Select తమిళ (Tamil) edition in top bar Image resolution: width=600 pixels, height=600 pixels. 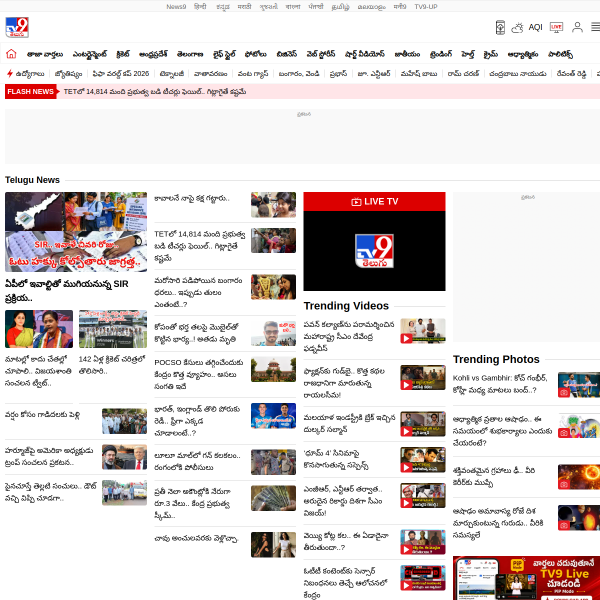(340, 7)
